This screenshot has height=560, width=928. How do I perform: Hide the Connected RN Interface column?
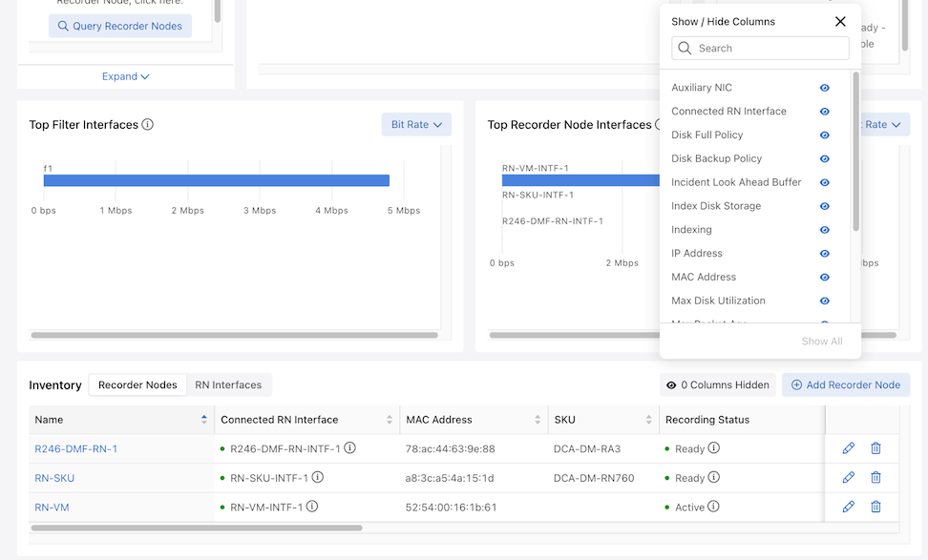825,112
